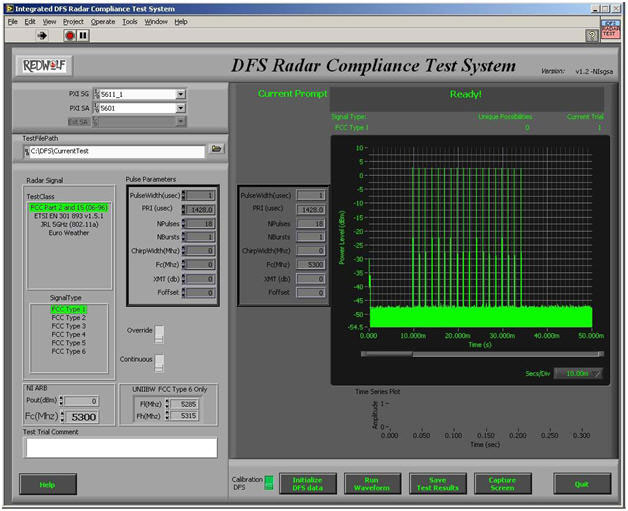Click the Run Waveform button
Screen dimensions: 628x511
coord(372,483)
